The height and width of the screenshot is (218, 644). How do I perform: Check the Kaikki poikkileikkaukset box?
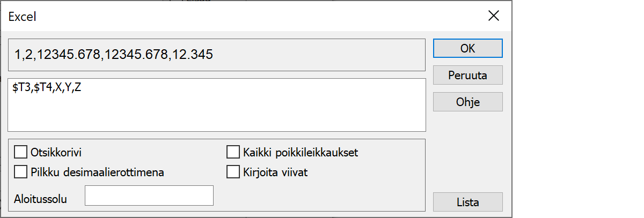tap(233, 153)
